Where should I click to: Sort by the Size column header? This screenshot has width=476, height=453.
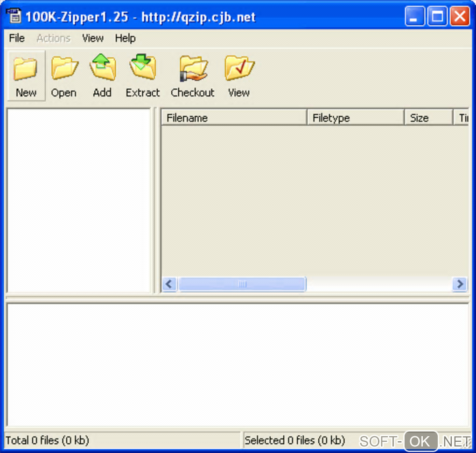(x=429, y=118)
